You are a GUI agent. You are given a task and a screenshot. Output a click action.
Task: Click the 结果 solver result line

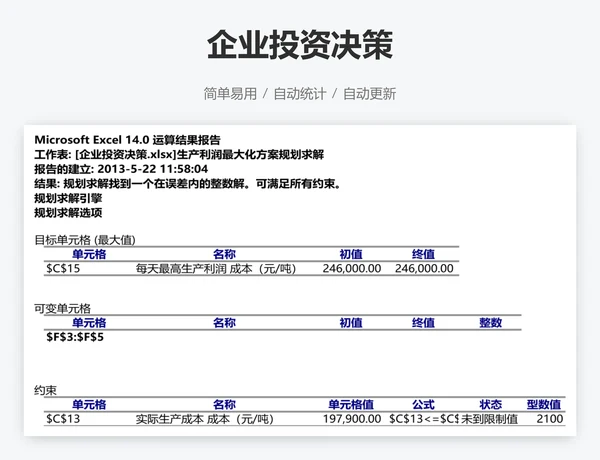point(188,184)
